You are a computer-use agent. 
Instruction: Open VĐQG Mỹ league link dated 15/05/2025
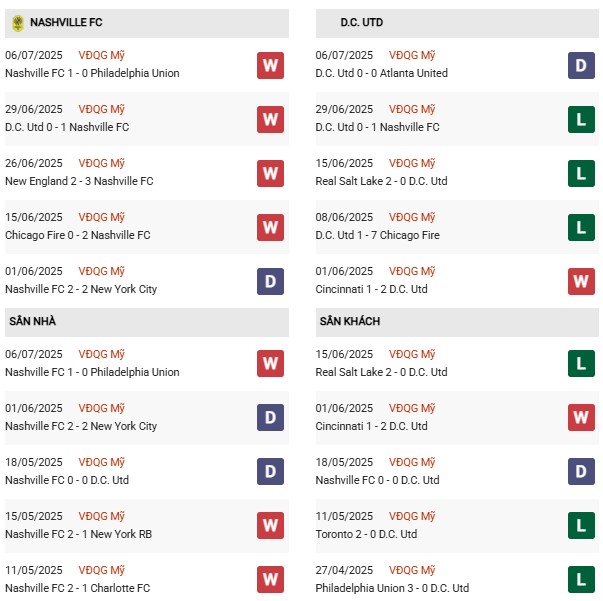(x=102, y=516)
